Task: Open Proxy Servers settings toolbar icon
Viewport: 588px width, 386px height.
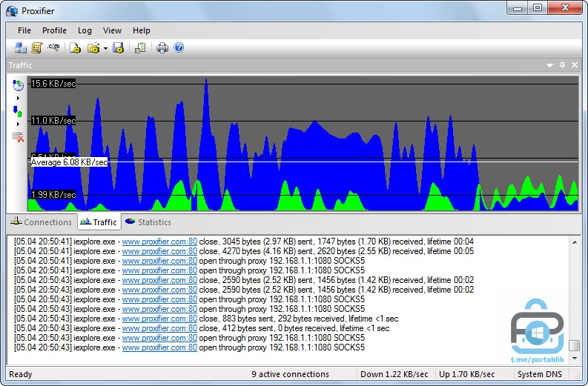Action: click(x=20, y=48)
